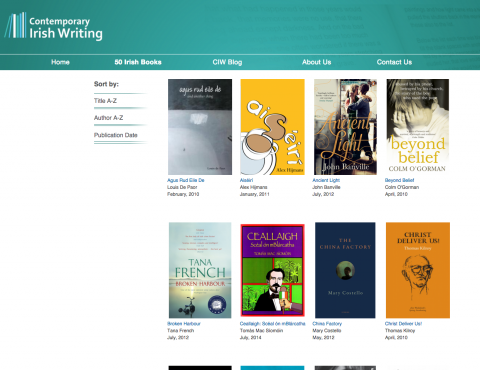Select author name Alex Hijmans

(x=253, y=187)
